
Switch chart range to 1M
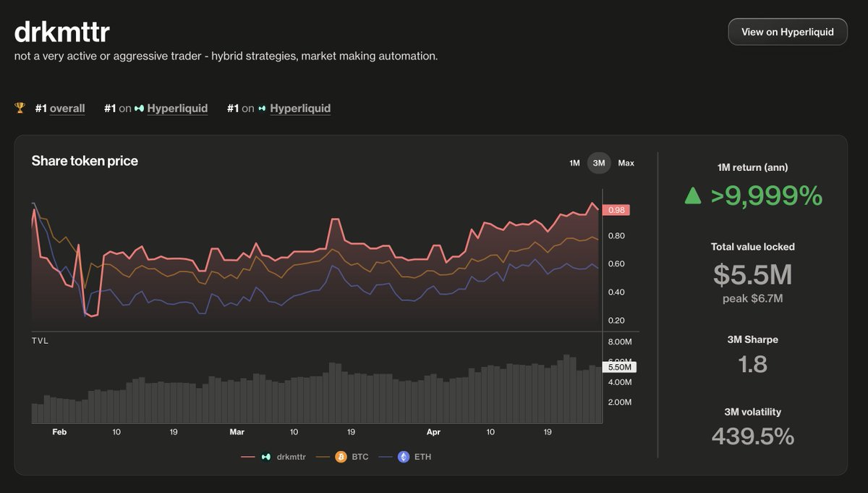coord(574,163)
